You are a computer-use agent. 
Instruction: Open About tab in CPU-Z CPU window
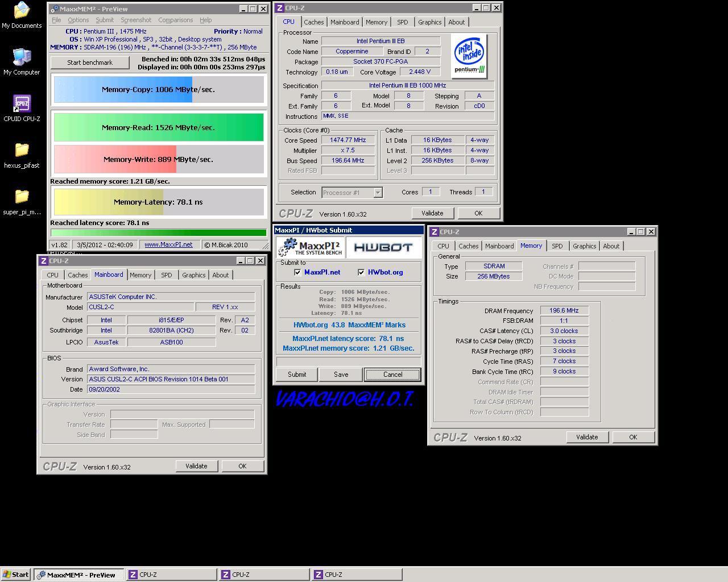(457, 22)
